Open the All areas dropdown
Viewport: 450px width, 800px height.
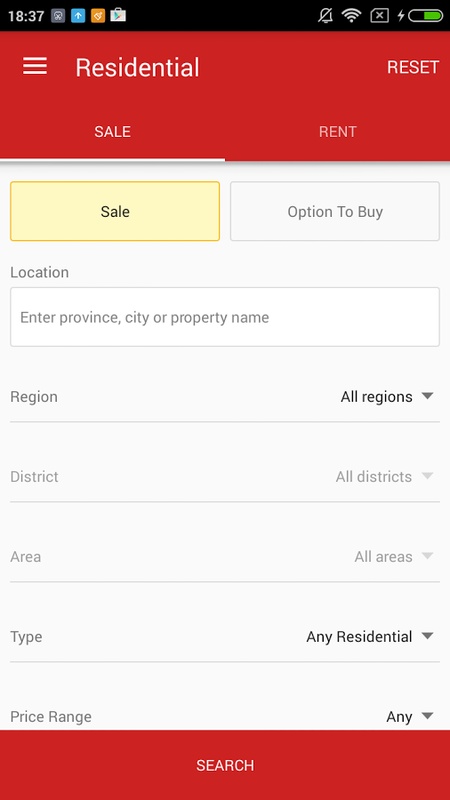point(393,557)
